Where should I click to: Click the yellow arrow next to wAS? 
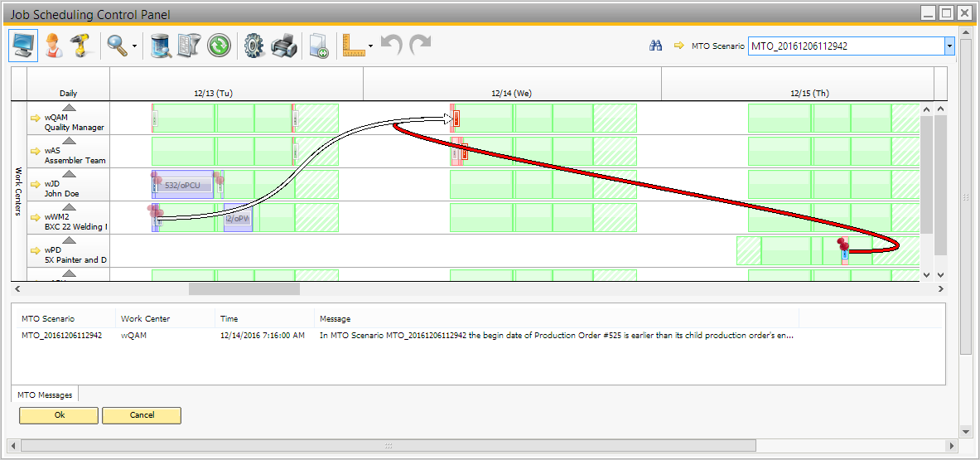pyautogui.click(x=36, y=151)
